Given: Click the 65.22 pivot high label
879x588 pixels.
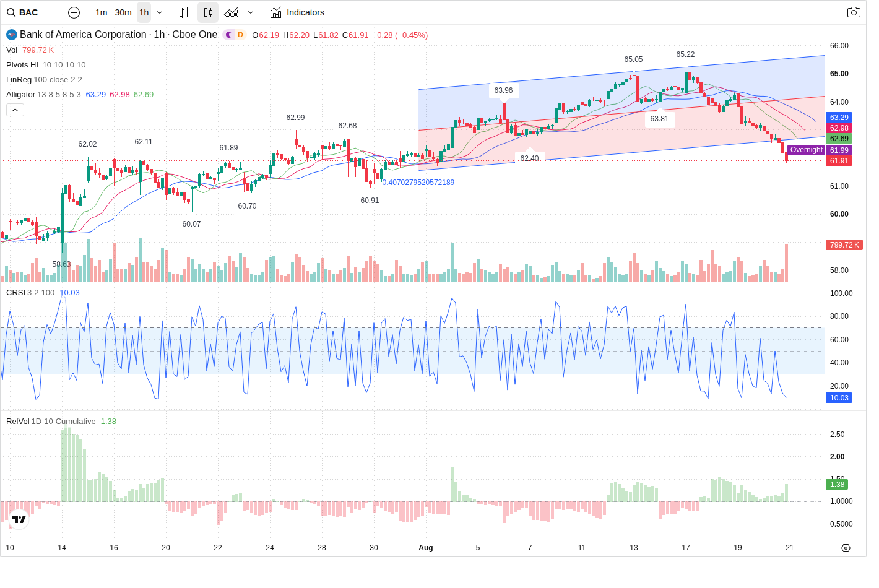Looking at the screenshot, I should click(685, 54).
